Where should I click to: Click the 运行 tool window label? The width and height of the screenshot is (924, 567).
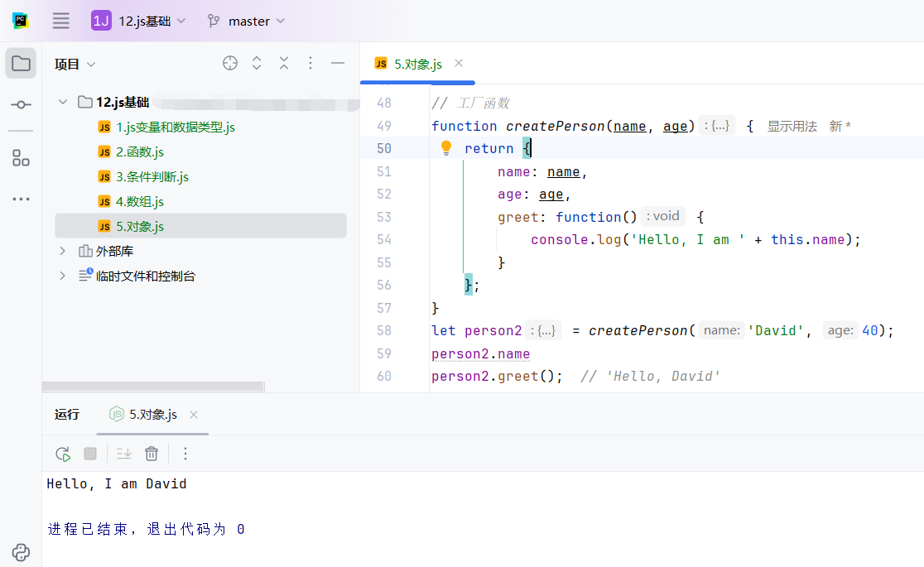pyautogui.click(x=66, y=415)
